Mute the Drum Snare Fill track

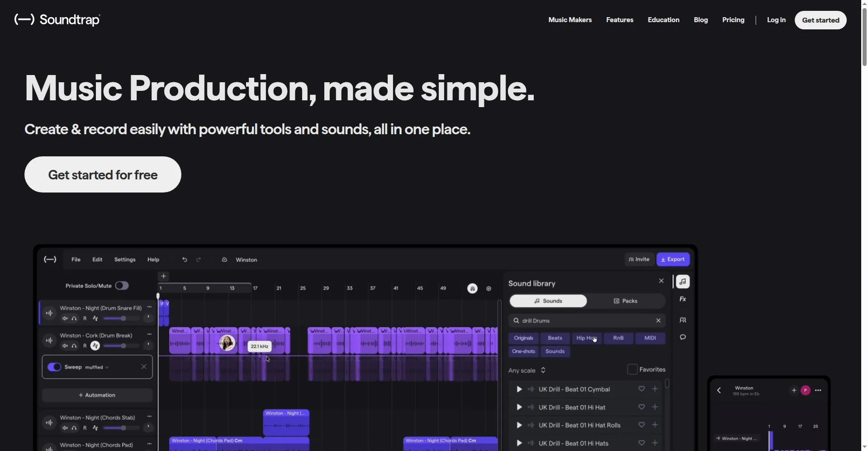(x=65, y=319)
